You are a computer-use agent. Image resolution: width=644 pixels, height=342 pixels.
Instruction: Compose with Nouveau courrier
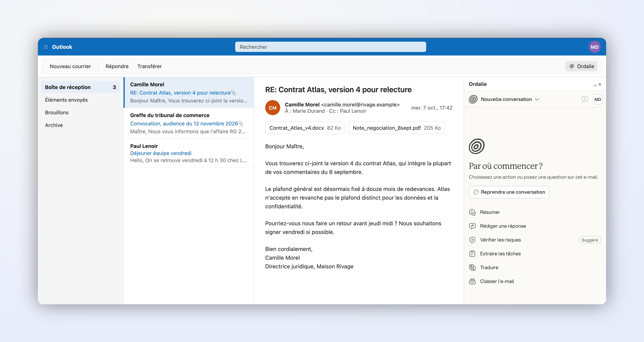[70, 66]
